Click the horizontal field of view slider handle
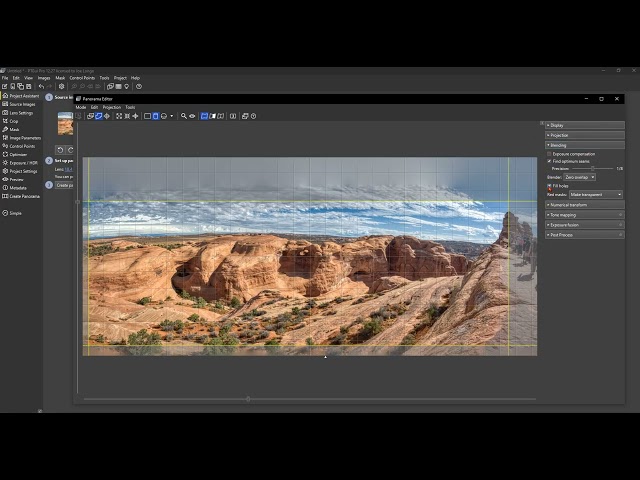 coord(248,399)
